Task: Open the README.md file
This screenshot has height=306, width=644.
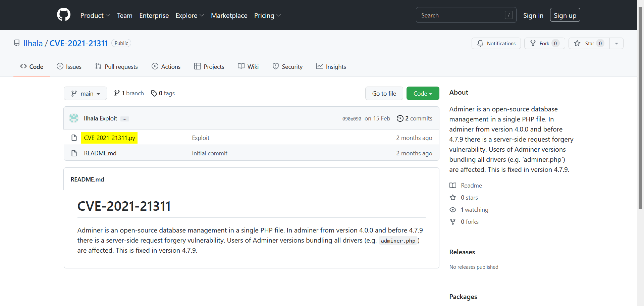Action: pos(100,153)
